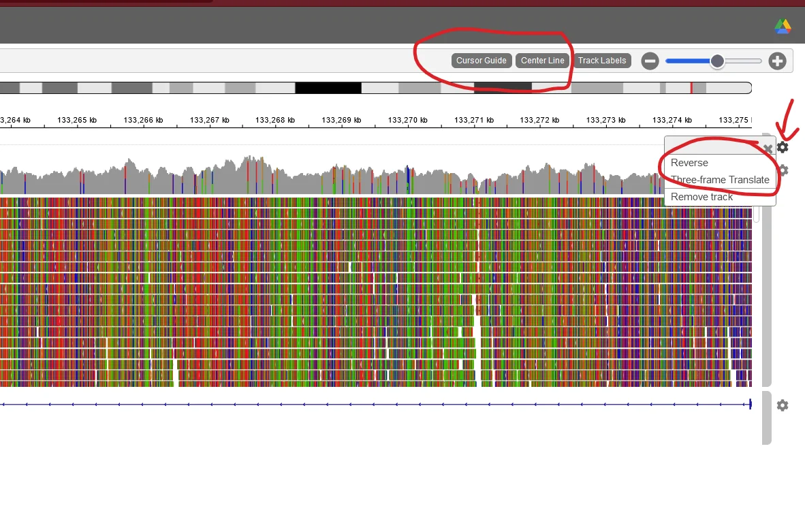Click the black band on the chromosome ideogram
Viewport: 805px width, 532px height.
[x=328, y=88]
